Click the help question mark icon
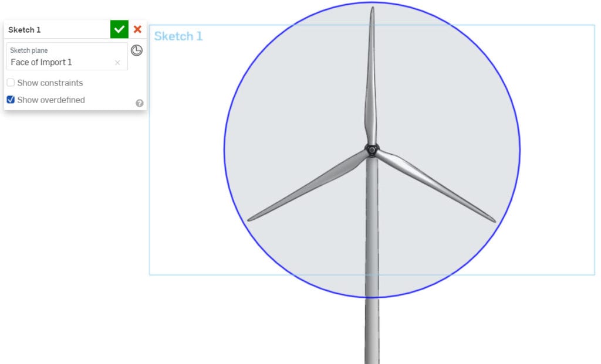This screenshot has height=364, width=601. pyautogui.click(x=139, y=103)
